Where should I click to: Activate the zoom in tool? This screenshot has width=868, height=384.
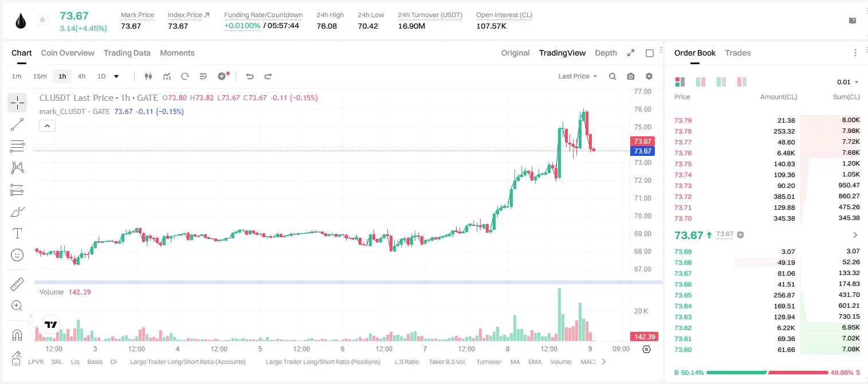pos(17,305)
